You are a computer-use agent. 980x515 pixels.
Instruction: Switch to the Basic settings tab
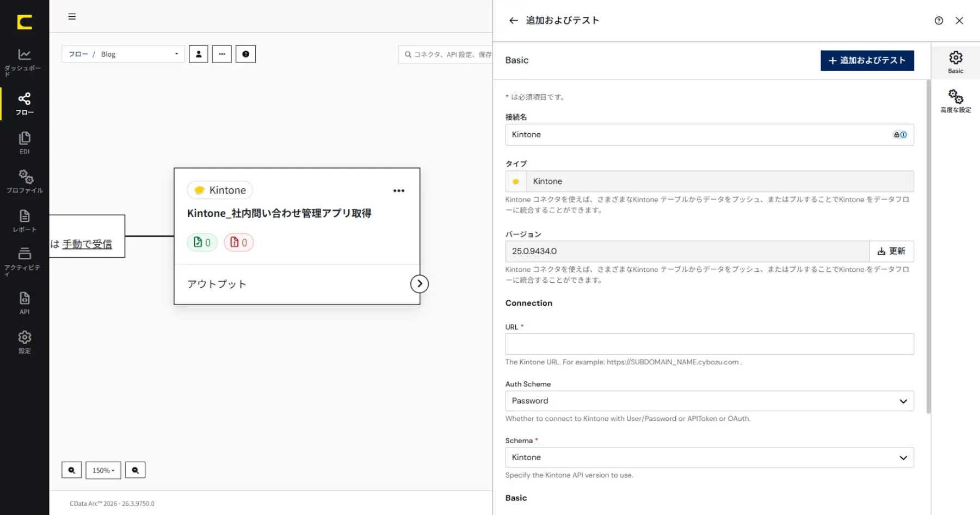click(x=956, y=62)
